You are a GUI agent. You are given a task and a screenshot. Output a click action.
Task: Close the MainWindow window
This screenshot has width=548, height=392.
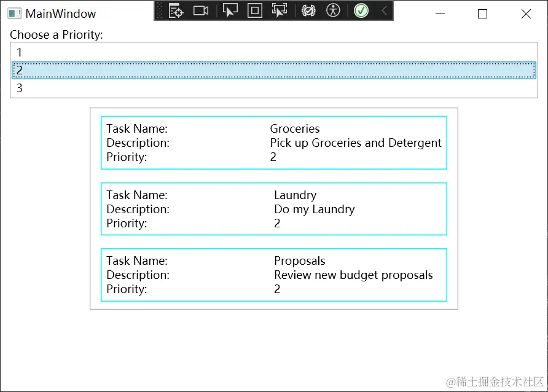pos(526,14)
